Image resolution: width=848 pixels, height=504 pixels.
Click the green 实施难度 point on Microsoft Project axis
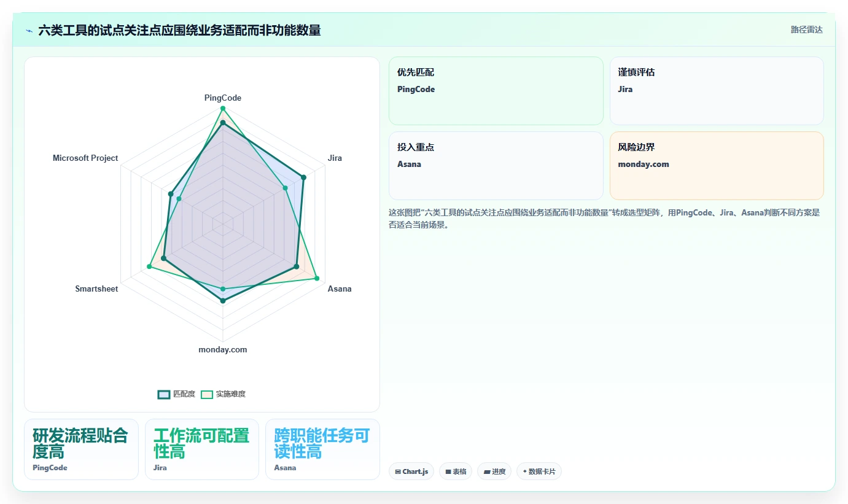(179, 199)
